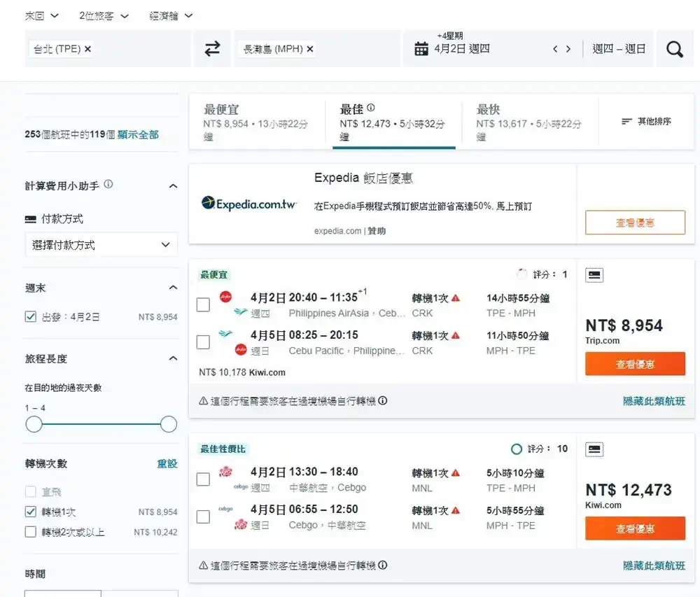Click warning triangle on 5小時10分鐘 flight
Screen dimensions: 700x597
click(456, 473)
